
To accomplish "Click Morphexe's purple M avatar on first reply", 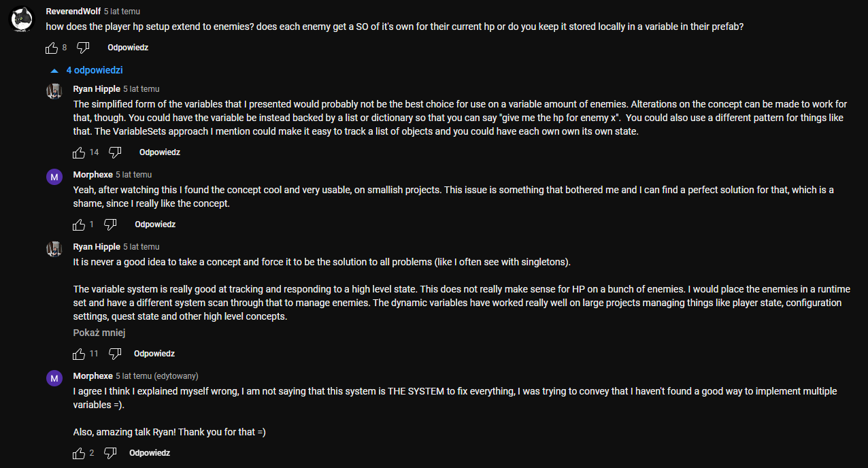I will coord(54,178).
